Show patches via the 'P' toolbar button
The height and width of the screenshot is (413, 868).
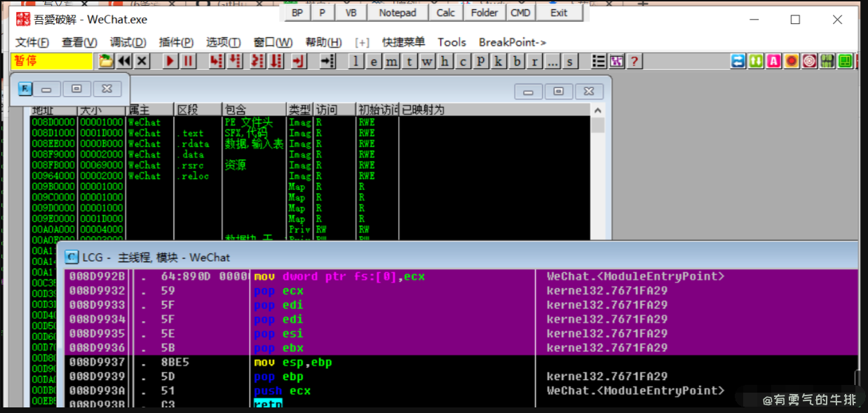click(x=480, y=62)
